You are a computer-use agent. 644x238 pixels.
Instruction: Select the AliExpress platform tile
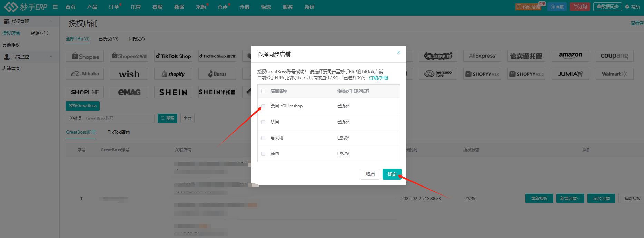pos(482,56)
